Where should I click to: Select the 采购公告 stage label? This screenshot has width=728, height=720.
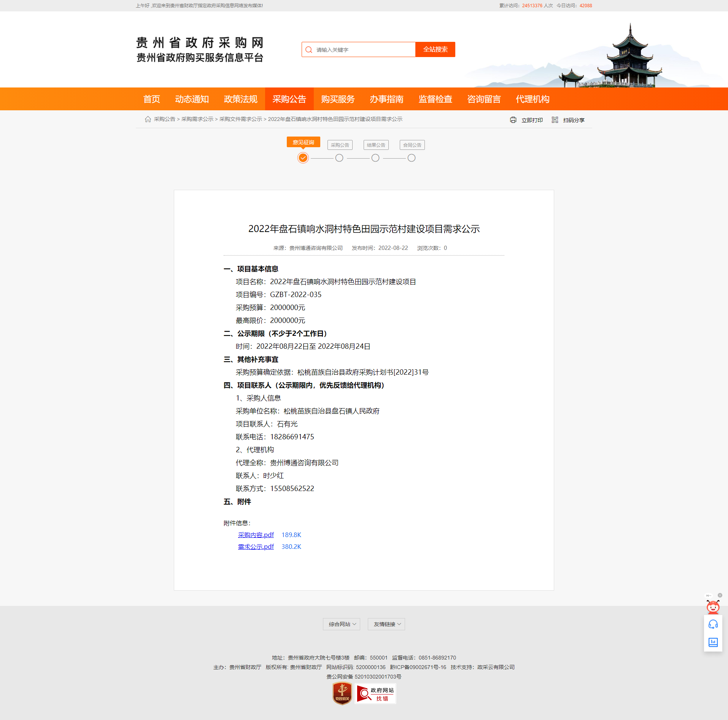[x=340, y=145]
